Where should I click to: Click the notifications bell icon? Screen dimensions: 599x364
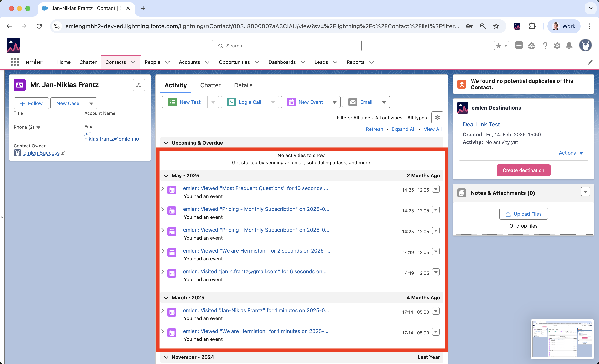pyautogui.click(x=569, y=46)
